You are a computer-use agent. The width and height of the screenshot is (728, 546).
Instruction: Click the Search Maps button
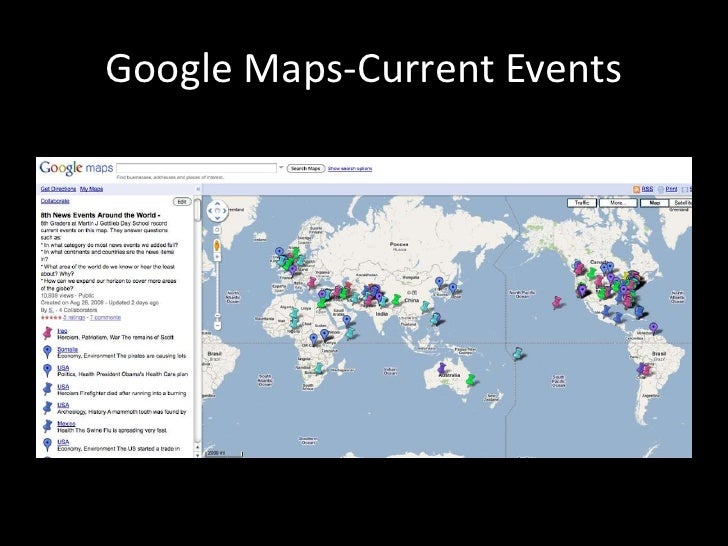306,168
